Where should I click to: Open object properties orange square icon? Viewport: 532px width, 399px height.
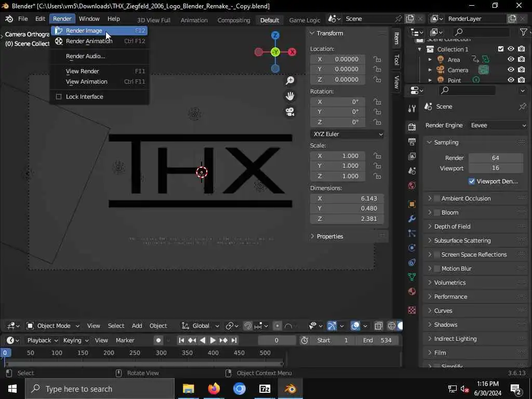click(x=412, y=204)
